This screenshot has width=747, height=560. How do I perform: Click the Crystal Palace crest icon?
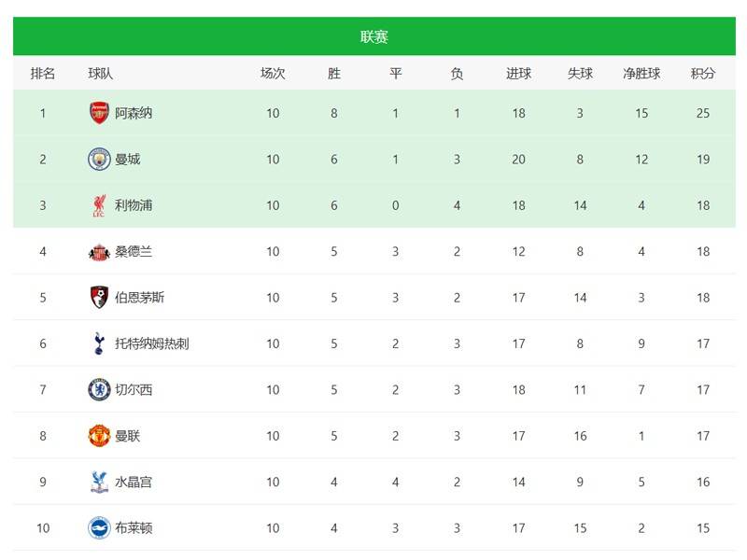[99, 482]
